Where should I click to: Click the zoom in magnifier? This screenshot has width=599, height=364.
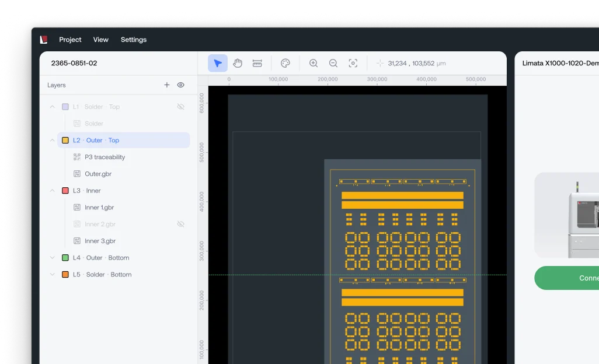pos(314,63)
